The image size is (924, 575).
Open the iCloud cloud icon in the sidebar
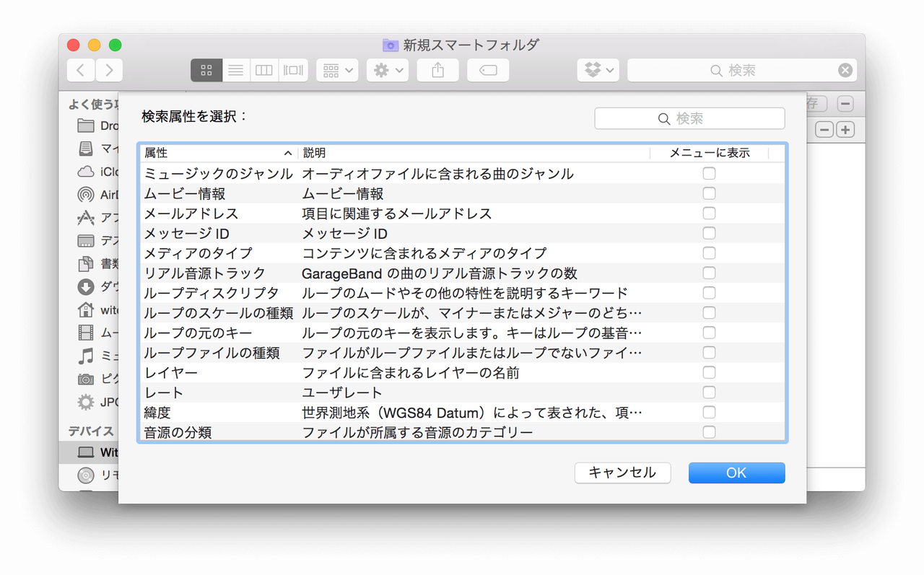coord(86,172)
